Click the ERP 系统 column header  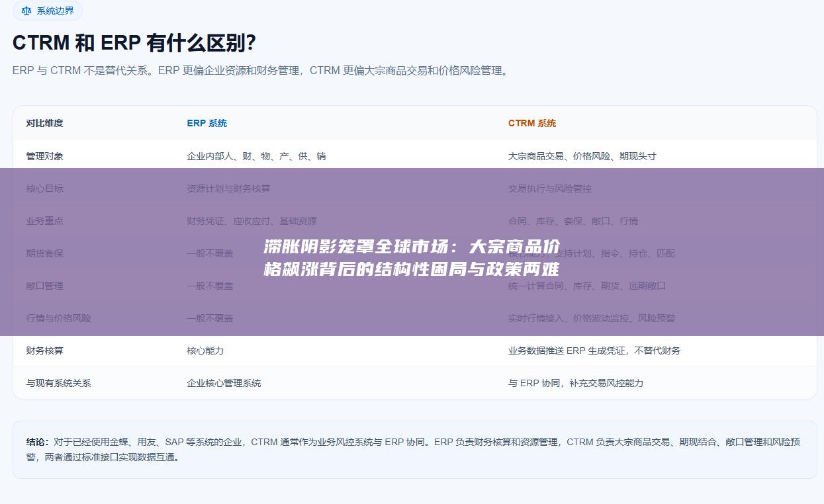tap(207, 123)
